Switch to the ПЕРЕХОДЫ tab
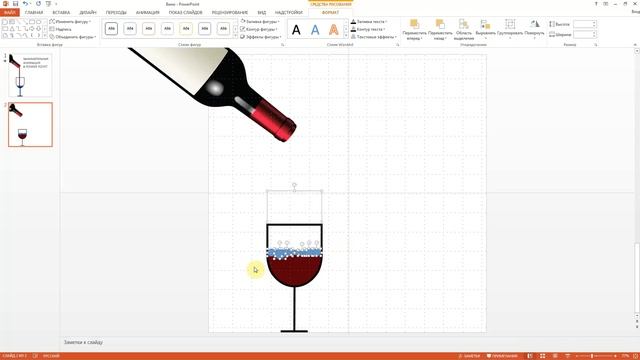The width and height of the screenshot is (640, 360). click(116, 13)
